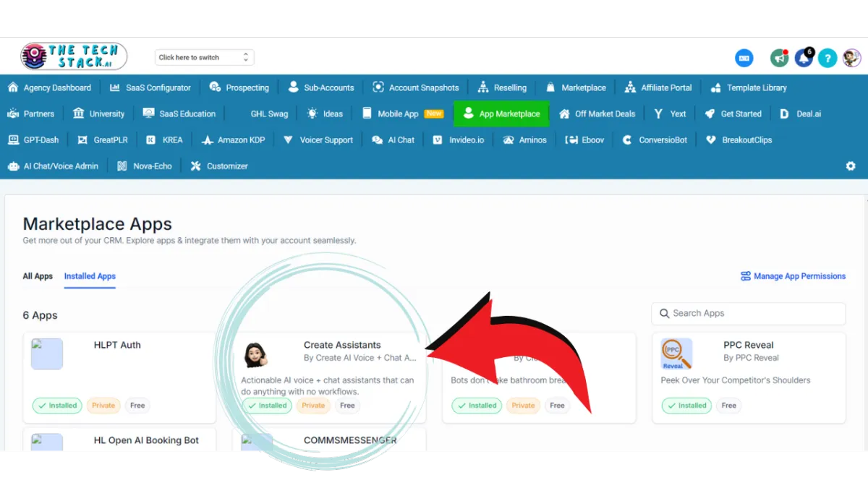Open Nova-Echo

click(x=145, y=166)
